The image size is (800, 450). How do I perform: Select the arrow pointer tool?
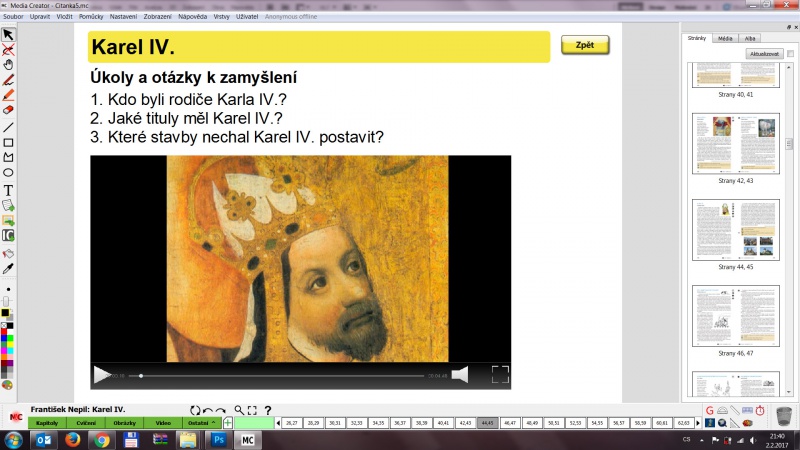[8, 35]
